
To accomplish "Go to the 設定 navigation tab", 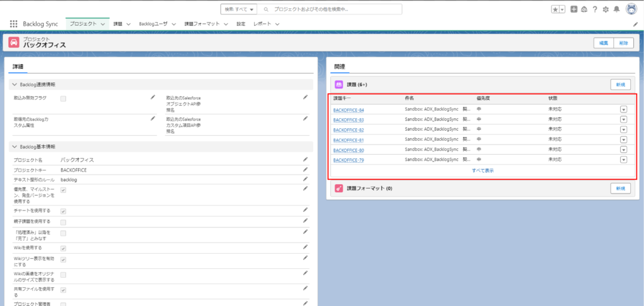I will tap(241, 24).
